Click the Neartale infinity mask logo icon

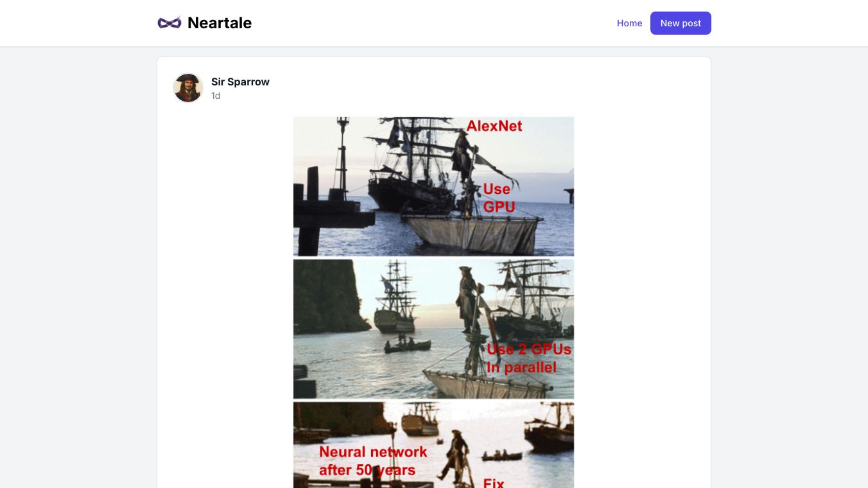click(169, 23)
